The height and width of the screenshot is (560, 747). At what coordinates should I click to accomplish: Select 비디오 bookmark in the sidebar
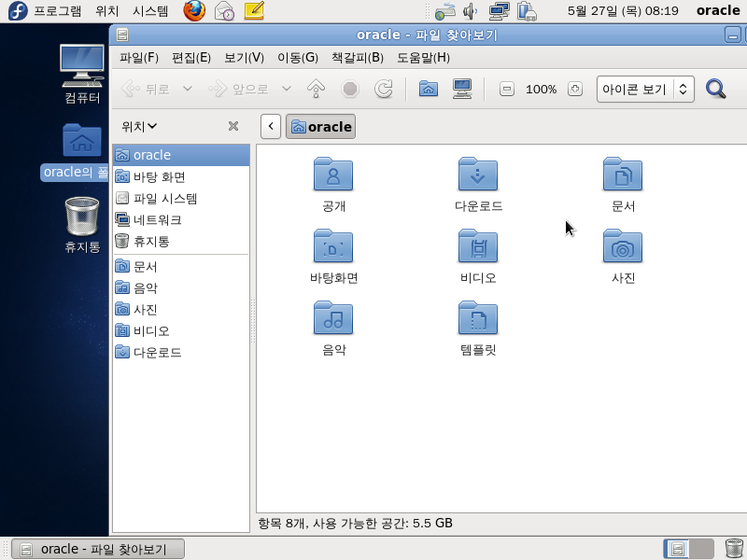tap(181, 330)
